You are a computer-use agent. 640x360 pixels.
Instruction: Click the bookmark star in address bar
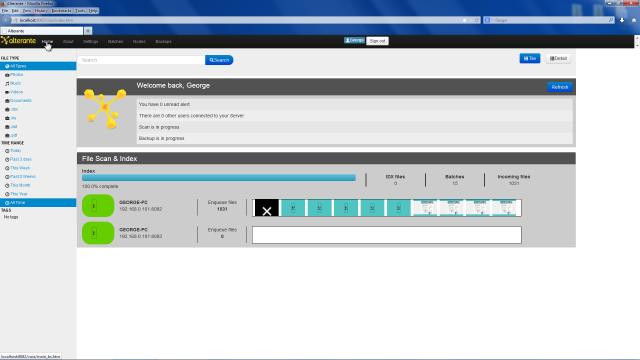[465, 20]
